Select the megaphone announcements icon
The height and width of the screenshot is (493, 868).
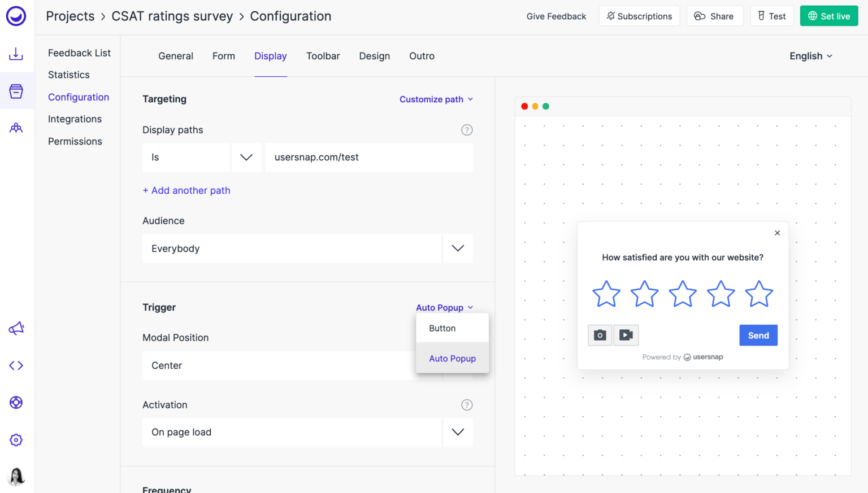pos(16,328)
